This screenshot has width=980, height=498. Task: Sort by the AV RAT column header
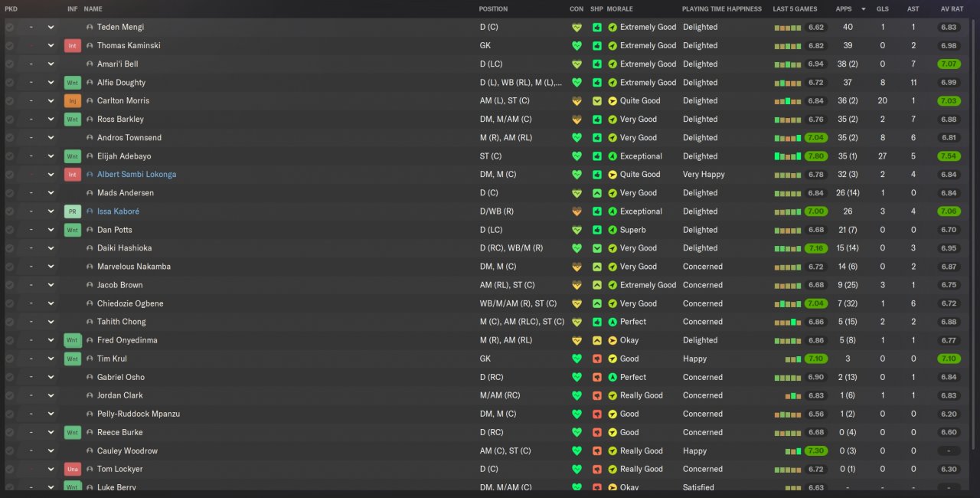[951, 9]
